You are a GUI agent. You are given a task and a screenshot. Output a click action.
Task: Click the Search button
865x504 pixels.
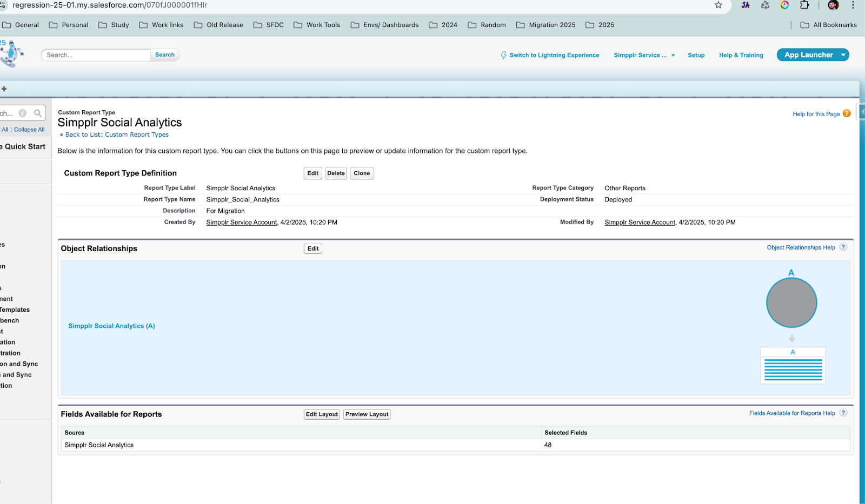coord(165,55)
